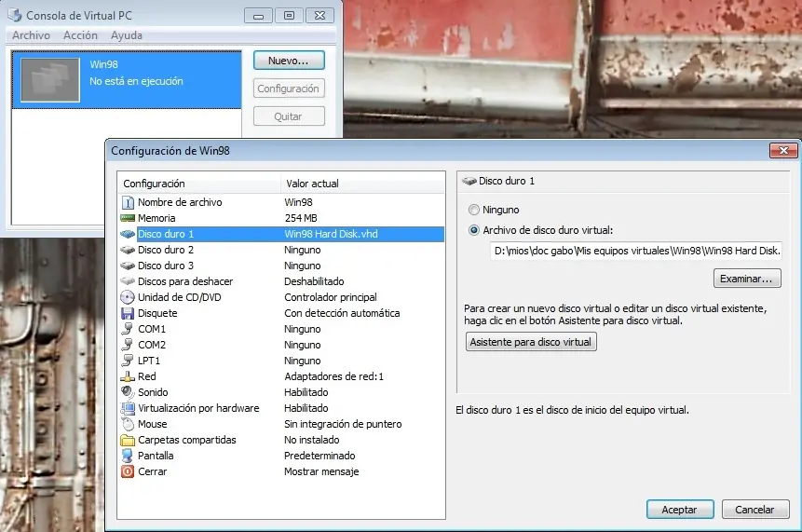
Task: Select the Unidad de CD/DVD setting
Action: [281, 297]
